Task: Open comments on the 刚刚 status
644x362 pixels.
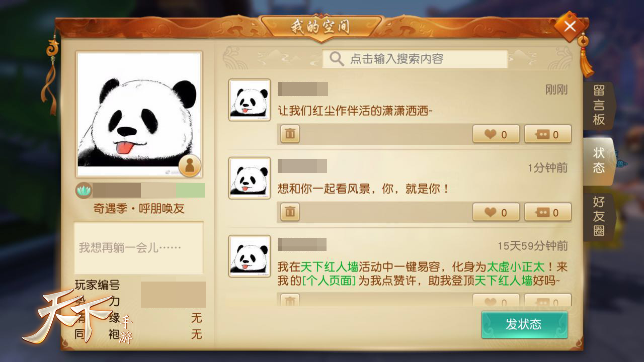Action: (548, 134)
